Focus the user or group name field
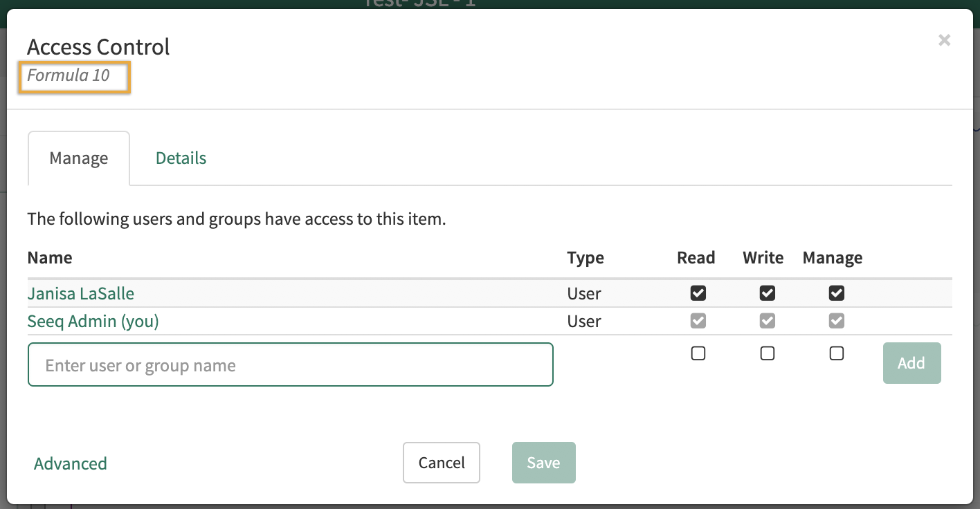The image size is (980, 509). click(x=291, y=365)
